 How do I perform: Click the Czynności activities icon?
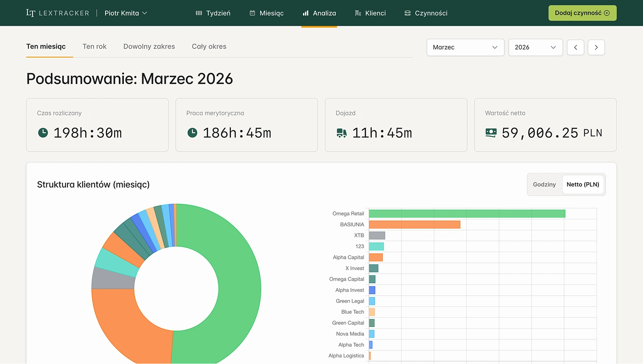[408, 13]
